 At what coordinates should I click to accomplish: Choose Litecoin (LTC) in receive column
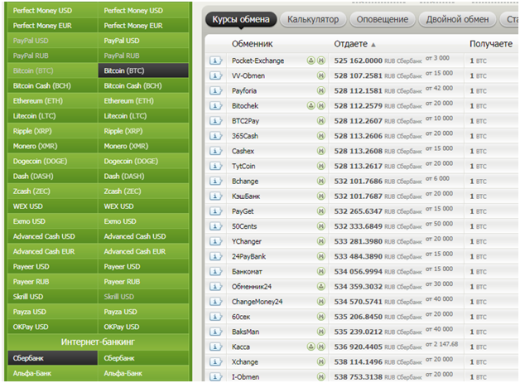143,116
